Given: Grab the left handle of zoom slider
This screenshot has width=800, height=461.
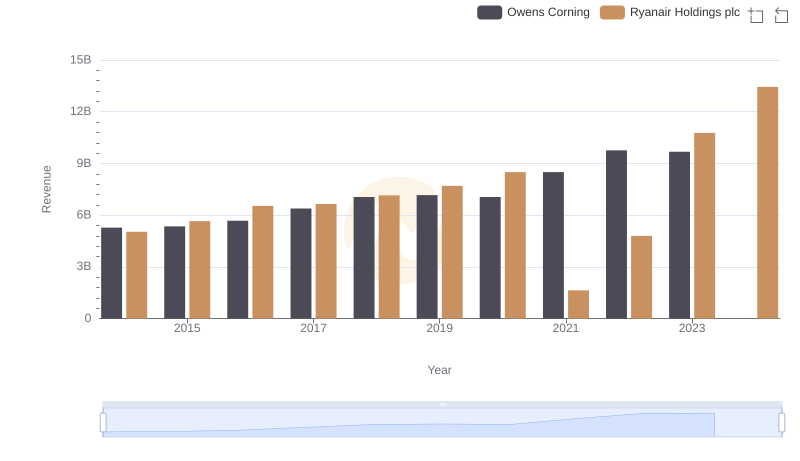Looking at the screenshot, I should point(103,423).
